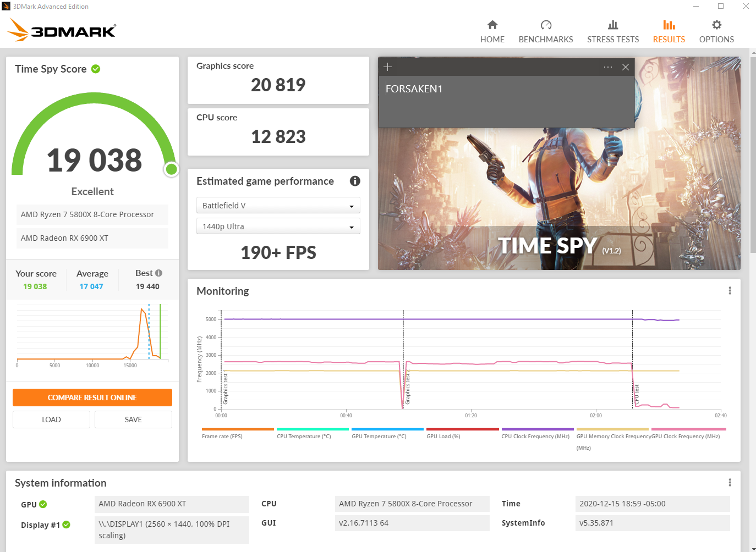Open Options gear icon
The height and width of the screenshot is (552, 756).
coord(716,25)
